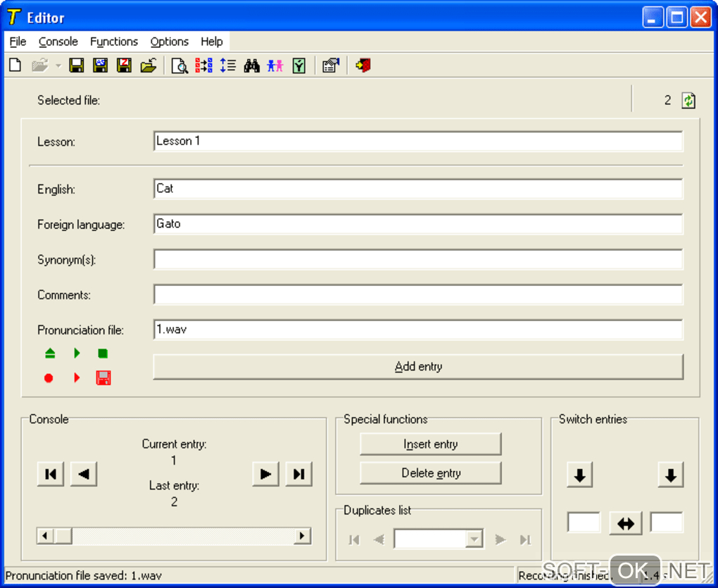The image size is (718, 588).
Task: Stop playback with the green square
Action: [x=103, y=353]
